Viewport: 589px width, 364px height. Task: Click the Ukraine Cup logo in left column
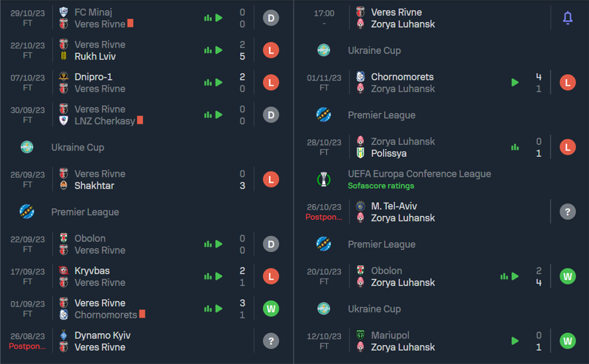27,147
